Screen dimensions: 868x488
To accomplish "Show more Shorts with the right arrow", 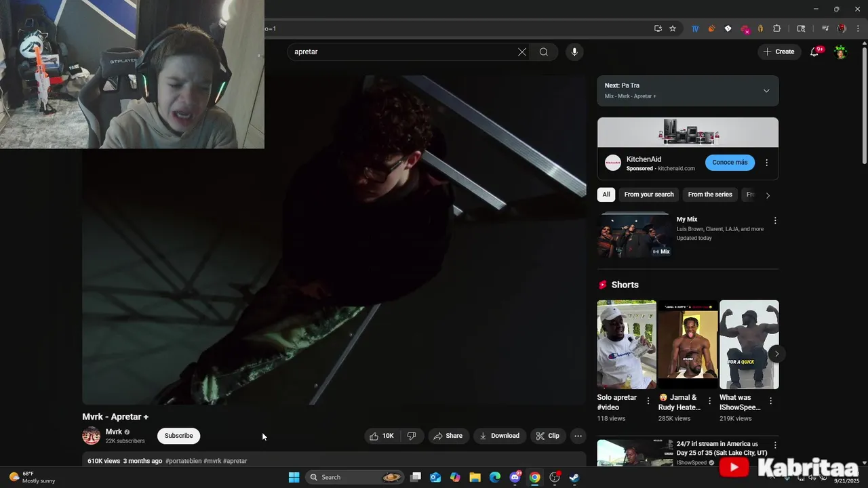I will 776,354.
